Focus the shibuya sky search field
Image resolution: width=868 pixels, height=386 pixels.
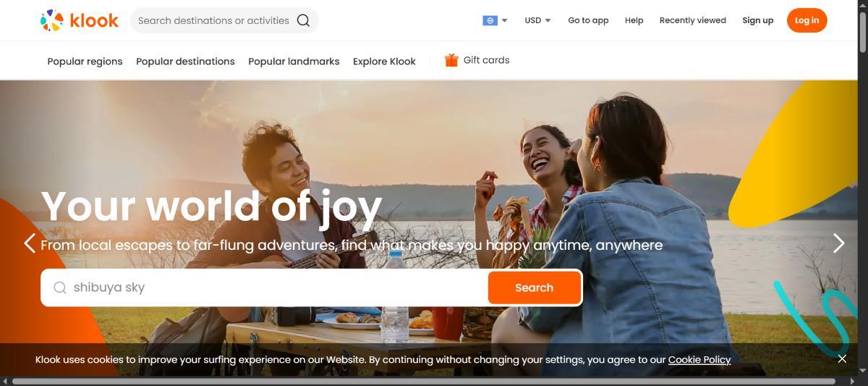click(264, 288)
